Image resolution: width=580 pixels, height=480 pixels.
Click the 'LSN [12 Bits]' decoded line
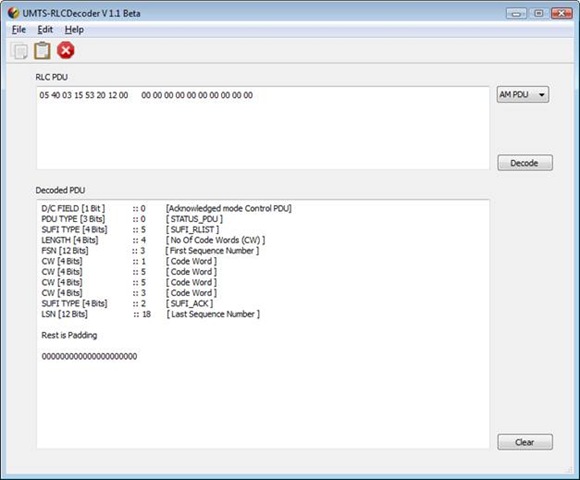click(x=151, y=314)
